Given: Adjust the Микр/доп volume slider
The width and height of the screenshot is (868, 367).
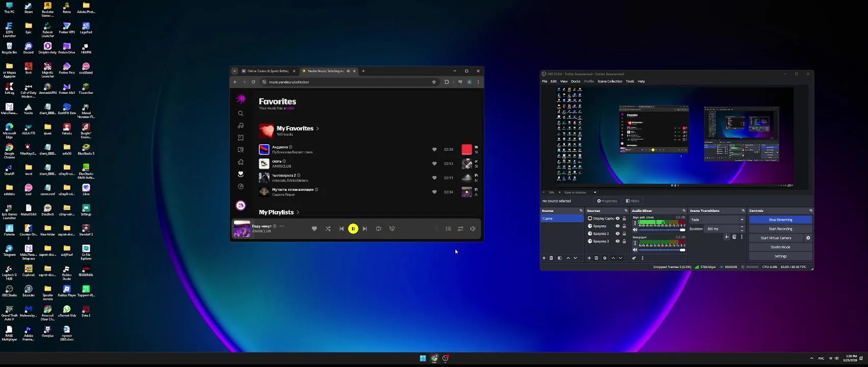Looking at the screenshot, I should (662, 250).
